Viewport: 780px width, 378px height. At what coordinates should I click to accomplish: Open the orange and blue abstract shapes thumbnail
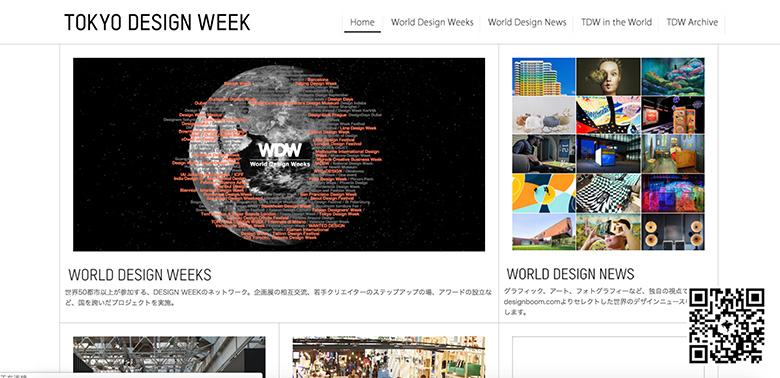544,193
